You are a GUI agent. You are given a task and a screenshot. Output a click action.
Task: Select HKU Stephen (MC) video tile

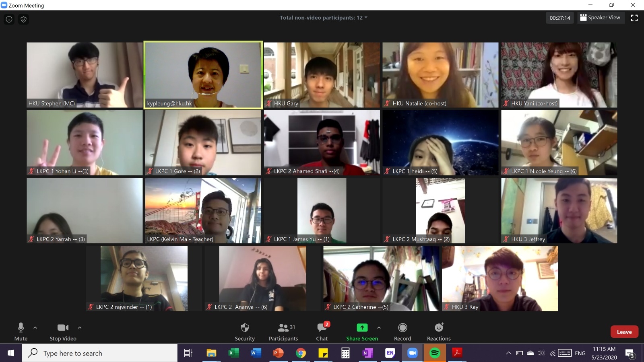(85, 75)
